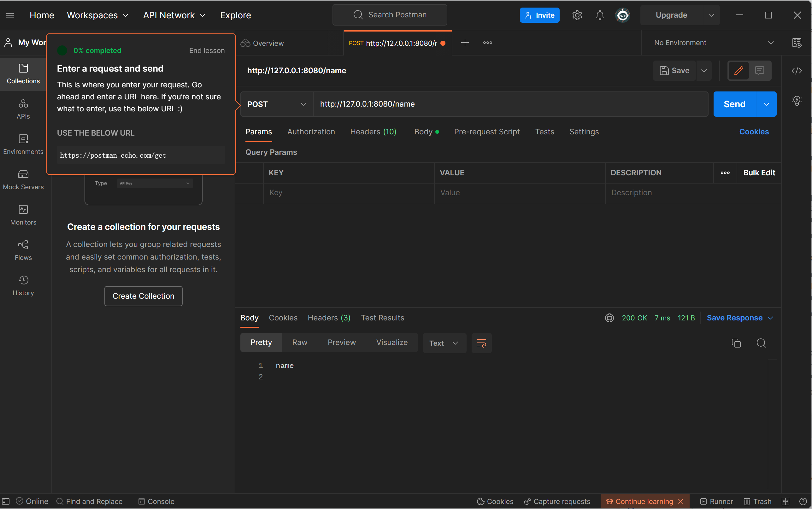Open the Settings gear icon

coord(577,15)
